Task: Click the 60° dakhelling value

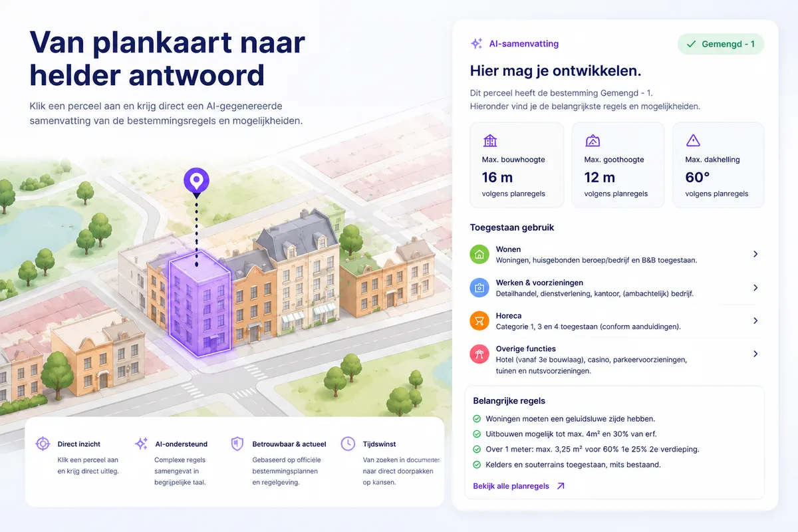Action: [698, 178]
